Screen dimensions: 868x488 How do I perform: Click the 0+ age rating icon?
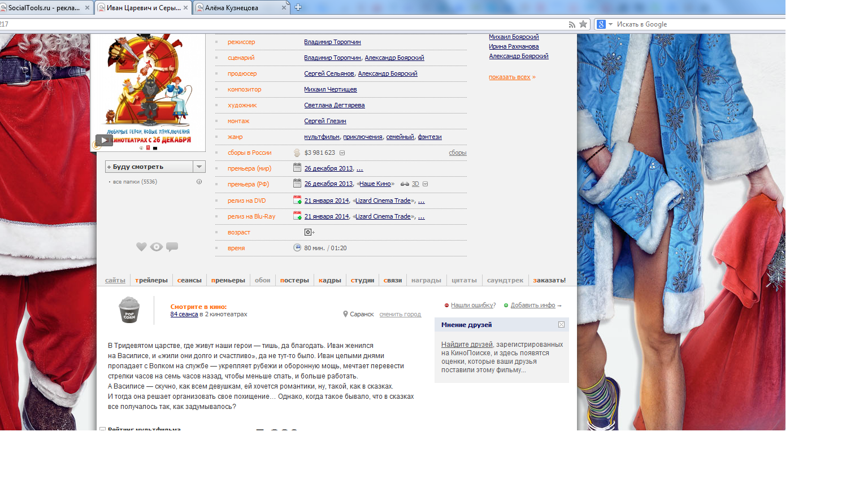click(x=309, y=232)
